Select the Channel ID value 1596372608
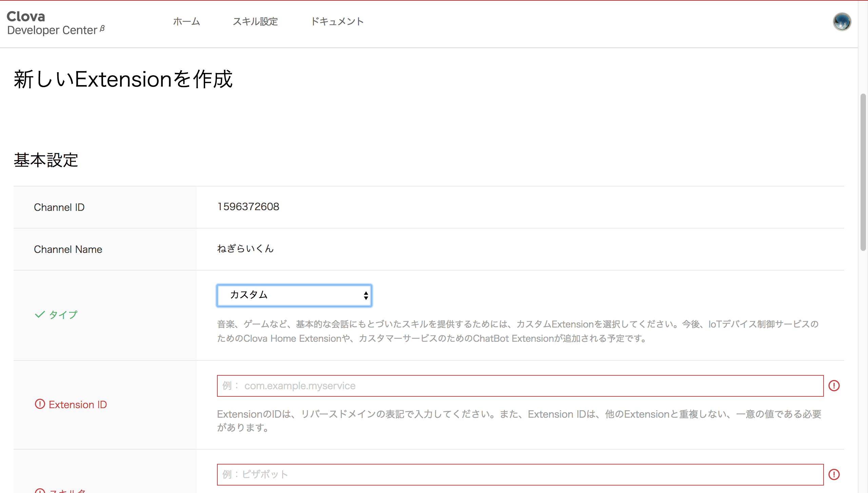This screenshot has height=493, width=868. tap(248, 207)
